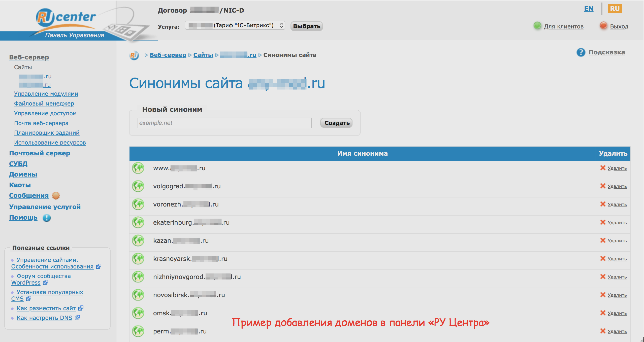Click the red X icon for volgograd synonym
The image size is (644, 342).
[x=603, y=186]
